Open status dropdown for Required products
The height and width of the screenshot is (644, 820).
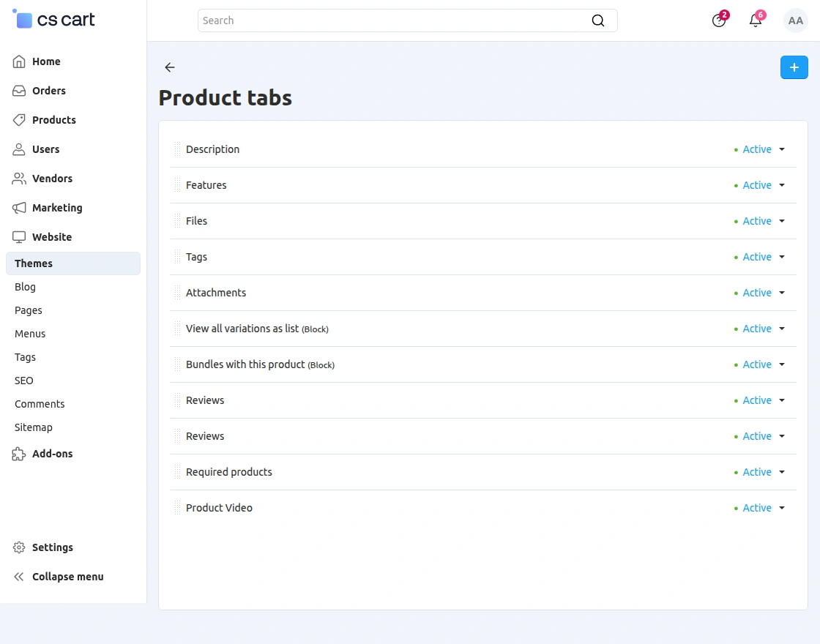click(759, 472)
